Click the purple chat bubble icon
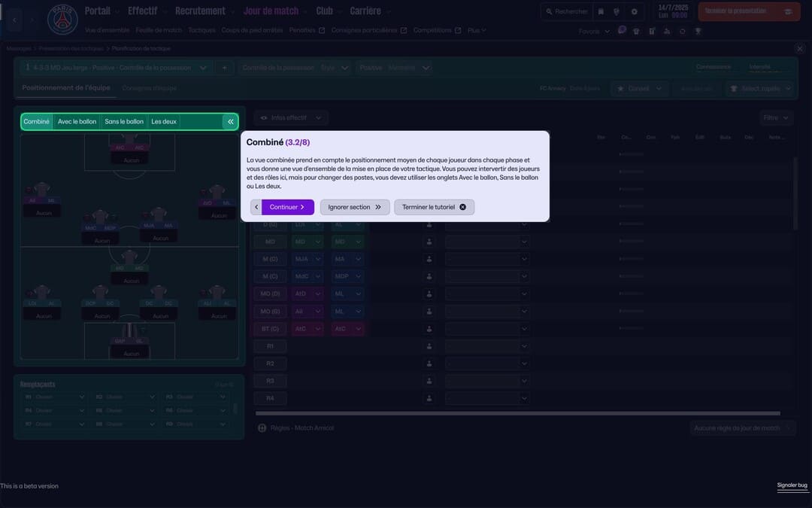The height and width of the screenshot is (508, 812). tap(622, 31)
